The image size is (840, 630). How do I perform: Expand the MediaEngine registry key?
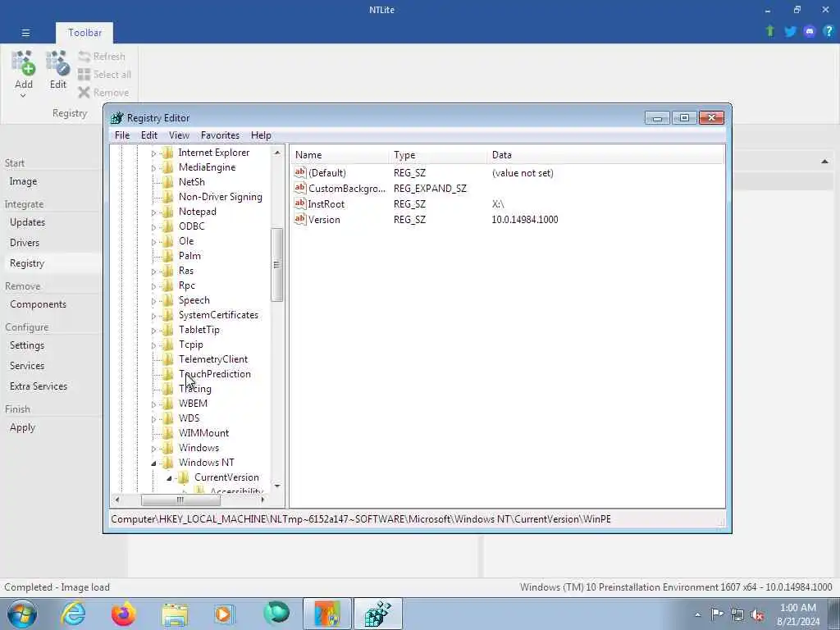[x=153, y=168]
